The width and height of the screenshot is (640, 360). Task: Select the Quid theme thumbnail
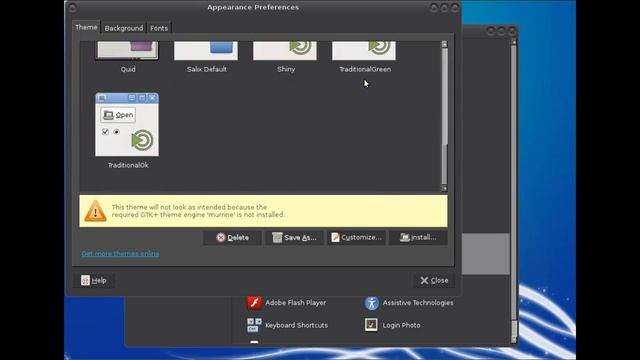point(127,50)
